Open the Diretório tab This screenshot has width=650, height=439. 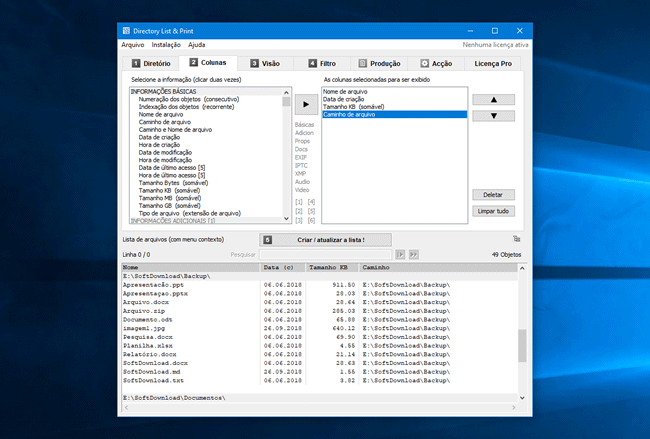151,63
